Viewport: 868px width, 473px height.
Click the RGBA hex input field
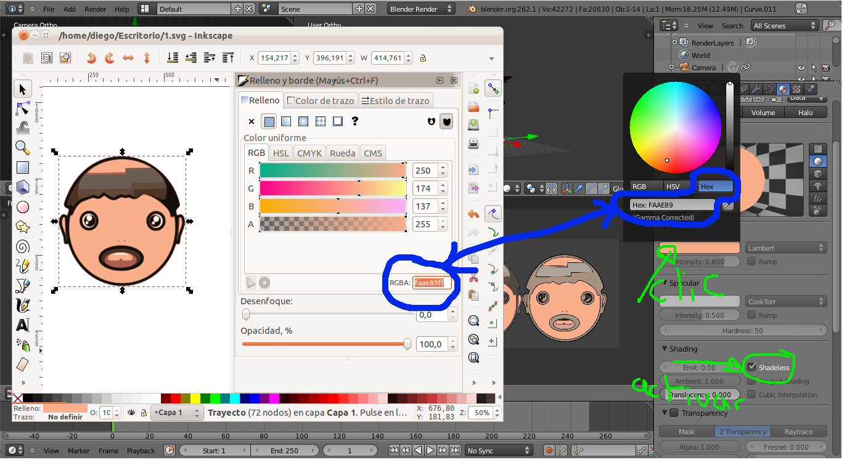(x=432, y=283)
